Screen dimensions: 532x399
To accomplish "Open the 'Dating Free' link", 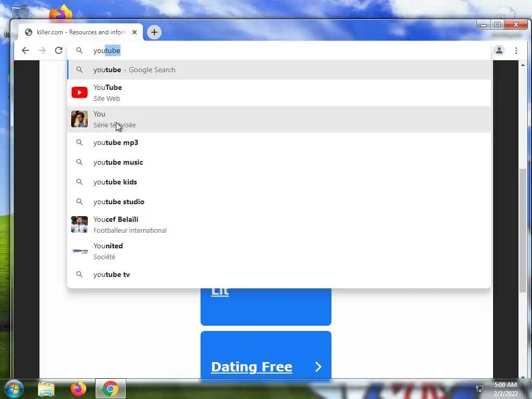I will [251, 367].
